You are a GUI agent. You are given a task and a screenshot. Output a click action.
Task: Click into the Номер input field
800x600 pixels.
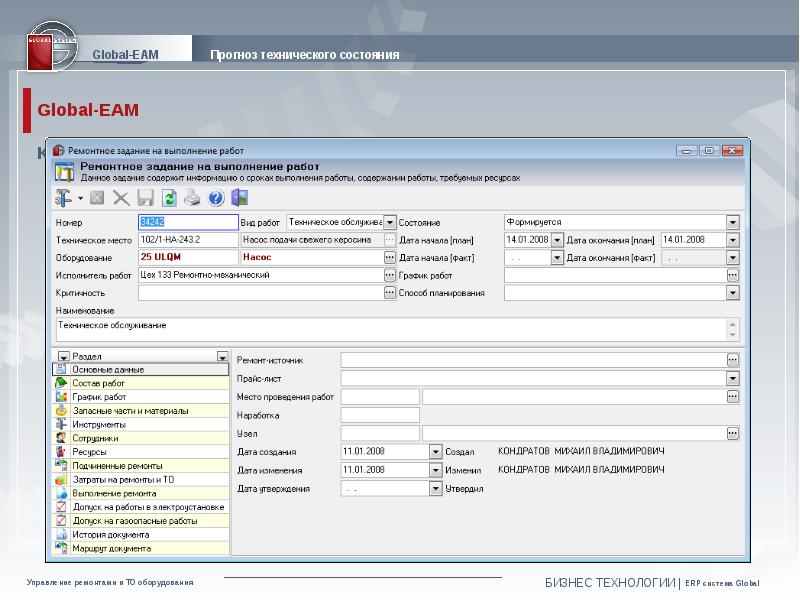tap(188, 223)
